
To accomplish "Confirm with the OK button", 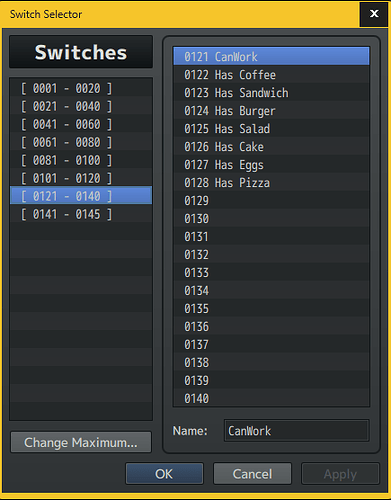I will click(x=164, y=474).
